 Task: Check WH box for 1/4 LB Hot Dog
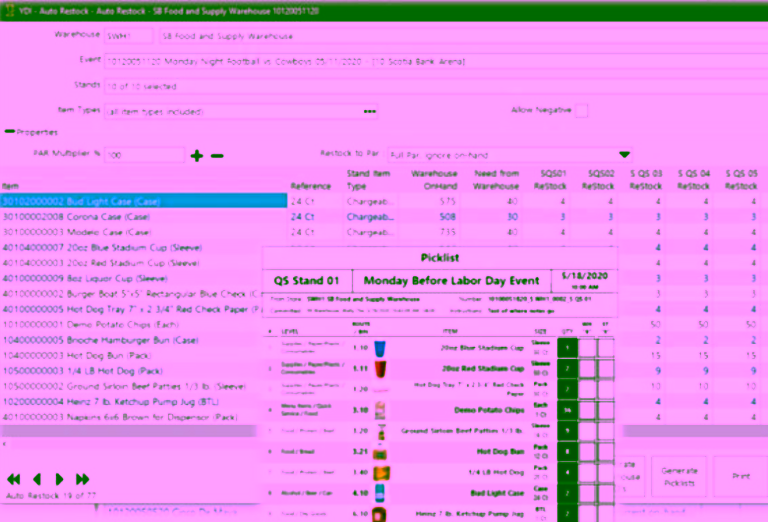(x=588, y=473)
